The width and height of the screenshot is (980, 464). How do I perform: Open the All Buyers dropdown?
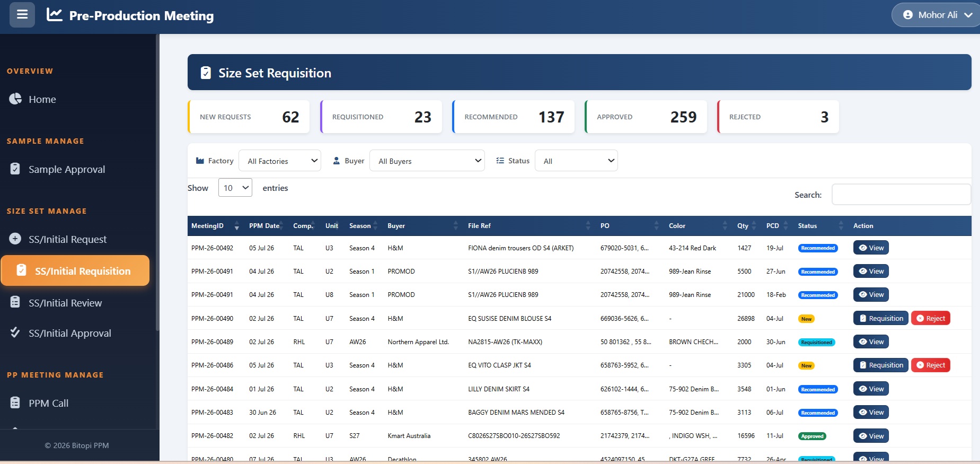pos(427,161)
